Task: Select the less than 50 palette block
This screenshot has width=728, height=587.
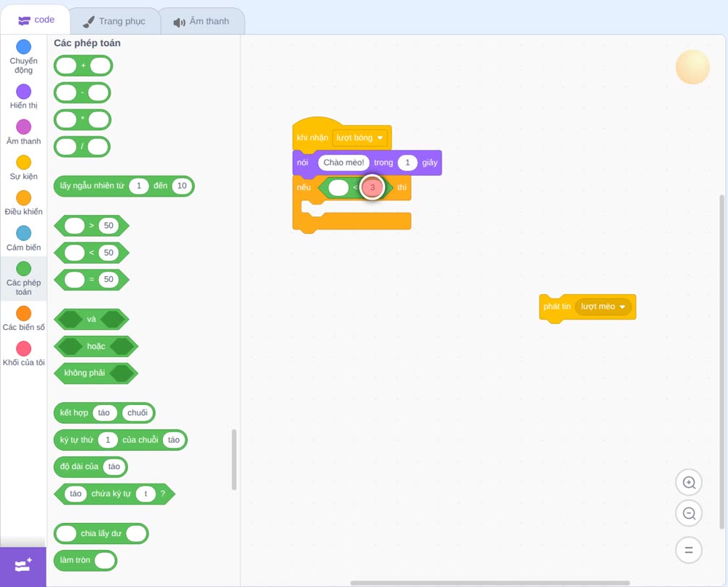Action: tap(92, 253)
